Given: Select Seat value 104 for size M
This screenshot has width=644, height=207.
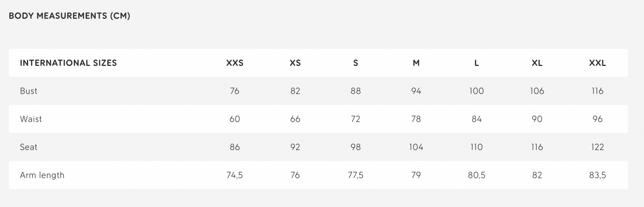Looking at the screenshot, I should coord(416,147).
